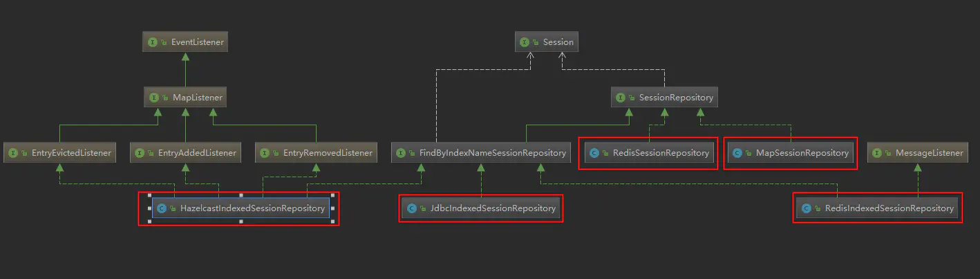Click the interface icon of Session
Image resolution: width=980 pixels, height=279 pixels.
525,42
